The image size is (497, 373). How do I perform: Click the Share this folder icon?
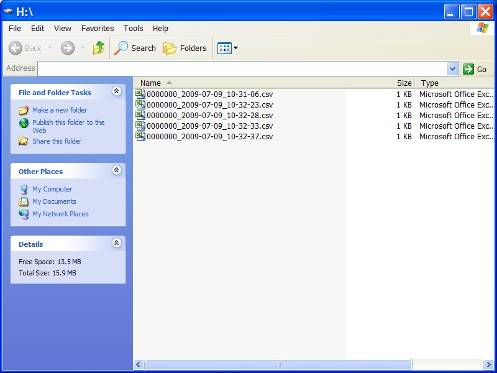click(23, 141)
